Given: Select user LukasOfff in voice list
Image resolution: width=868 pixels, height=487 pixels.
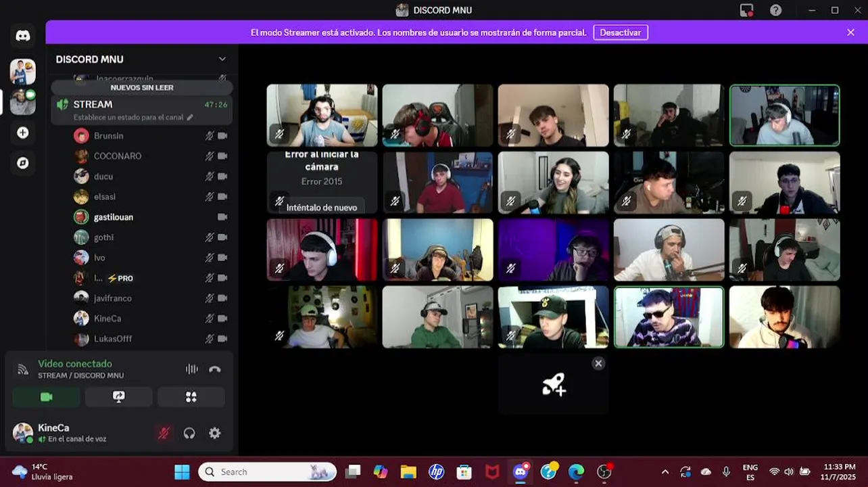Looking at the screenshot, I should [x=150, y=339].
